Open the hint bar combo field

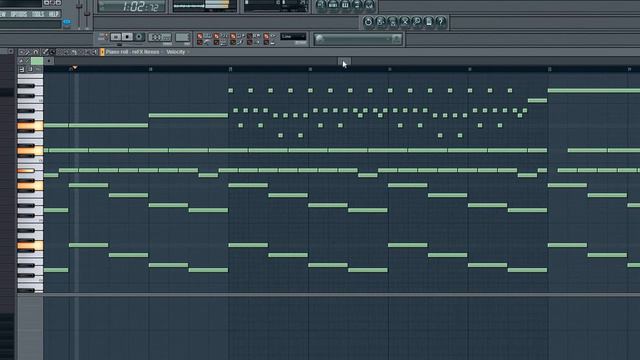click(358, 39)
